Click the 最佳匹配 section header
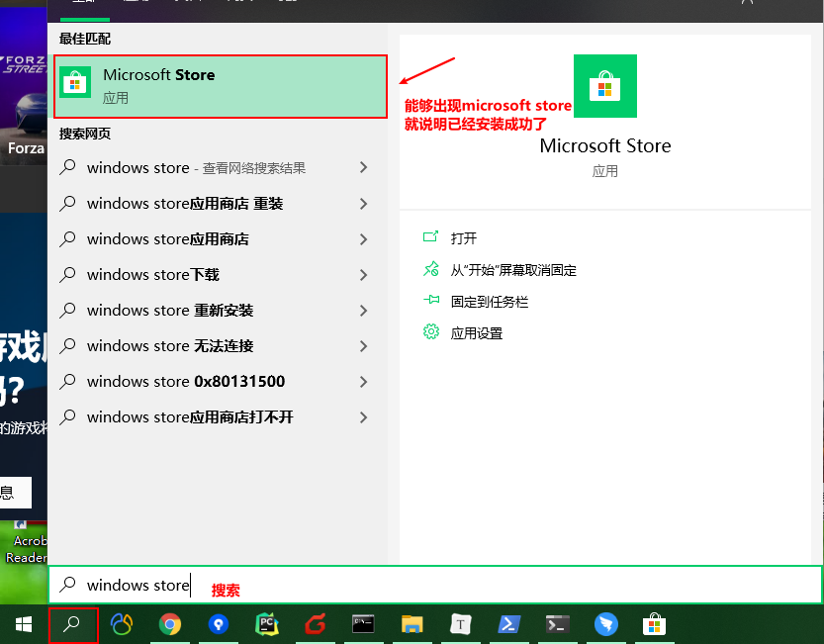 pyautogui.click(x=85, y=39)
